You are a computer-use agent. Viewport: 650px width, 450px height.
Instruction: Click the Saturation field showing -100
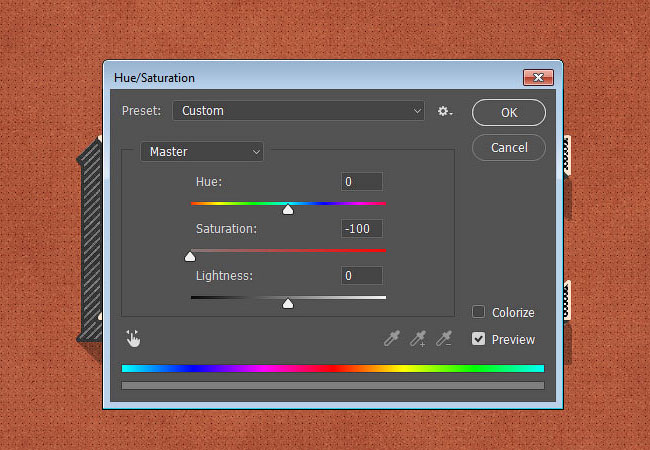click(362, 228)
